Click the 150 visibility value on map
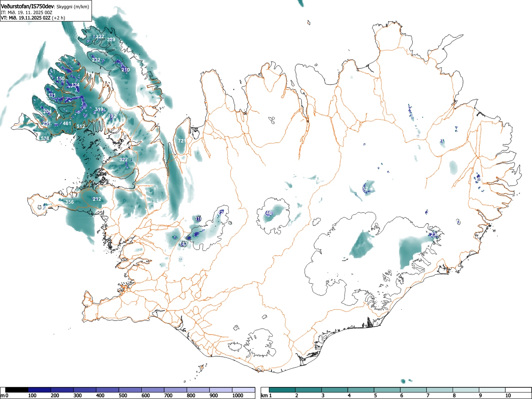 tap(61, 79)
